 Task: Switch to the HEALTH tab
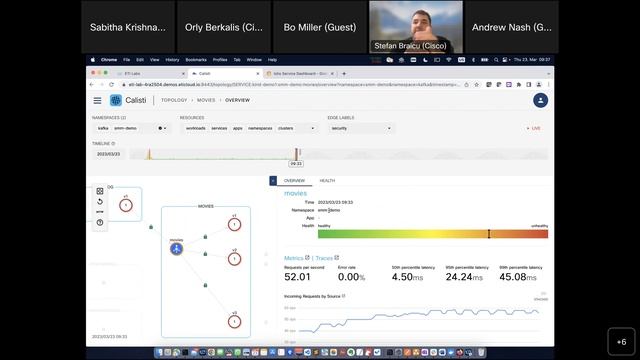(327, 180)
